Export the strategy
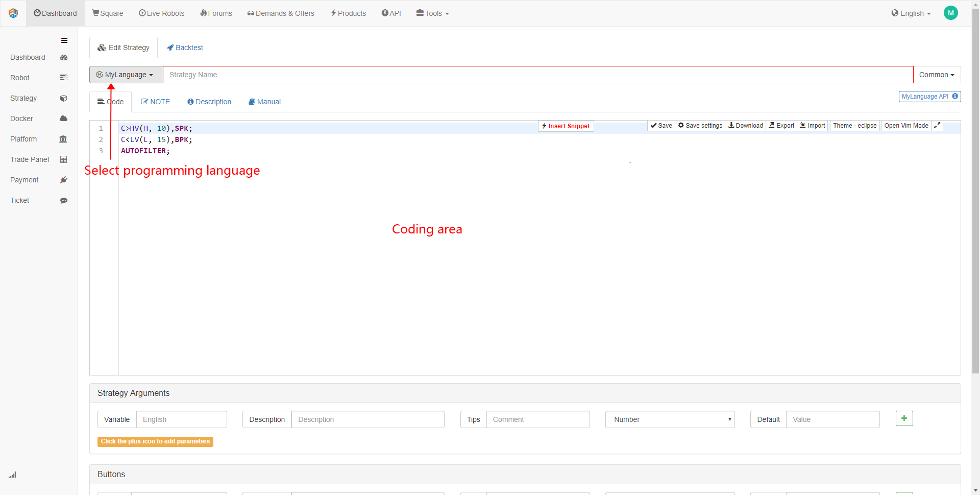980x495 pixels. (781, 126)
